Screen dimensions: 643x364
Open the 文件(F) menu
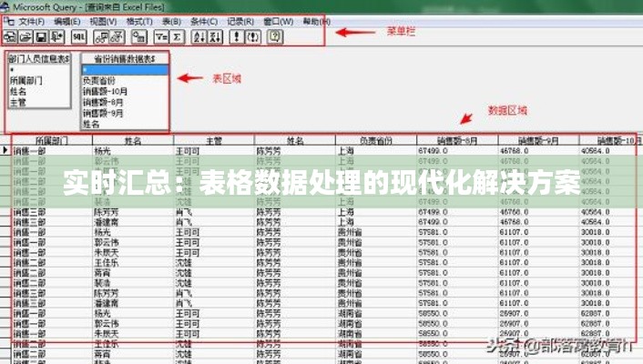pyautogui.click(x=32, y=21)
